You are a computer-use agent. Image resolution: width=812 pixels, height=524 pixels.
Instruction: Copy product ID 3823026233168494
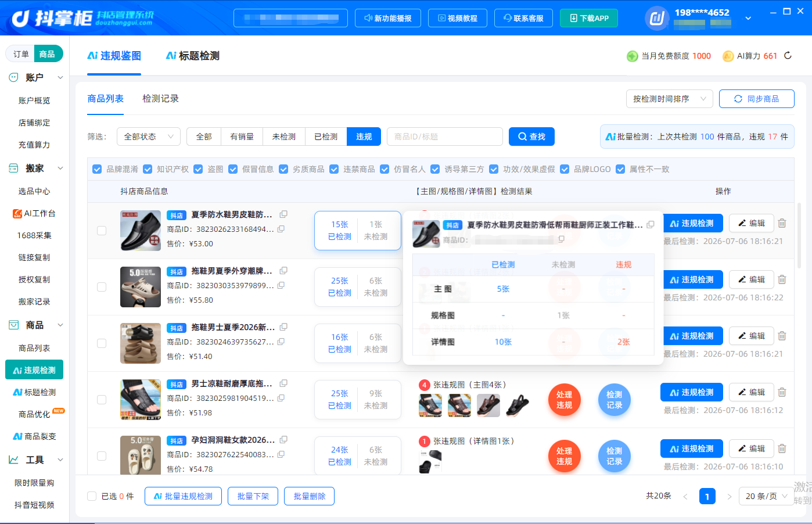[281, 229]
